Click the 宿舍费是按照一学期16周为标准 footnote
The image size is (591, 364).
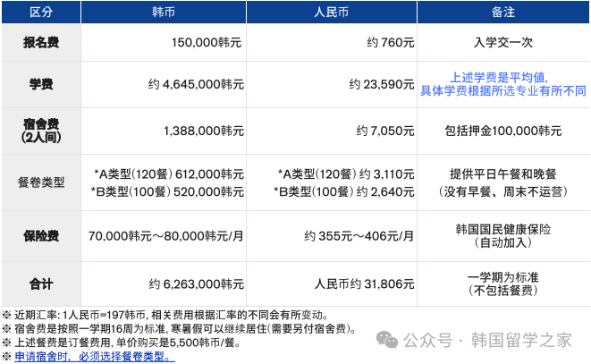[180, 329]
